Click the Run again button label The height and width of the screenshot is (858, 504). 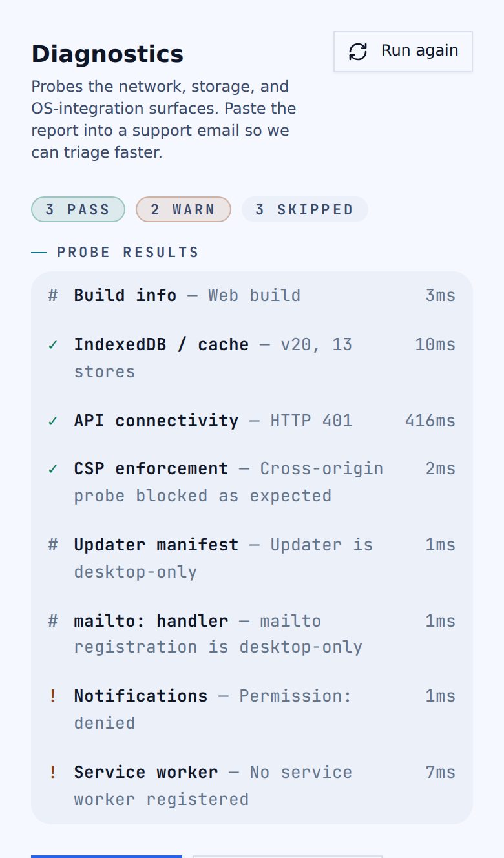pyautogui.click(x=420, y=50)
